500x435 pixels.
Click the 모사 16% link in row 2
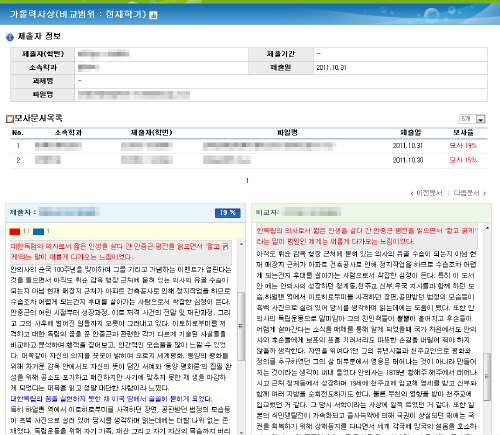[x=463, y=160]
